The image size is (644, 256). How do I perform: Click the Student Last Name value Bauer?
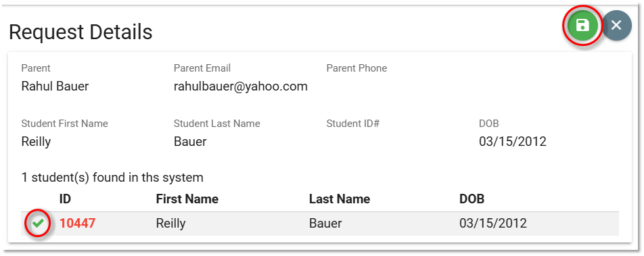click(190, 142)
